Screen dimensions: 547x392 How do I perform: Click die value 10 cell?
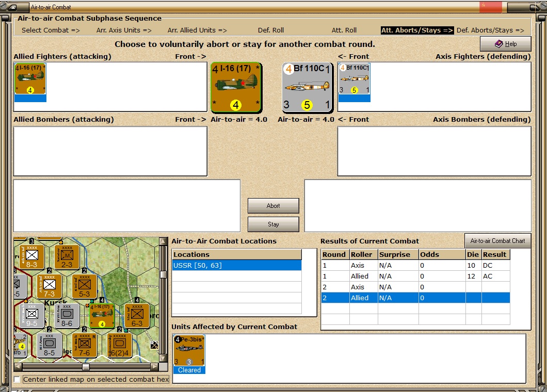[x=473, y=266]
